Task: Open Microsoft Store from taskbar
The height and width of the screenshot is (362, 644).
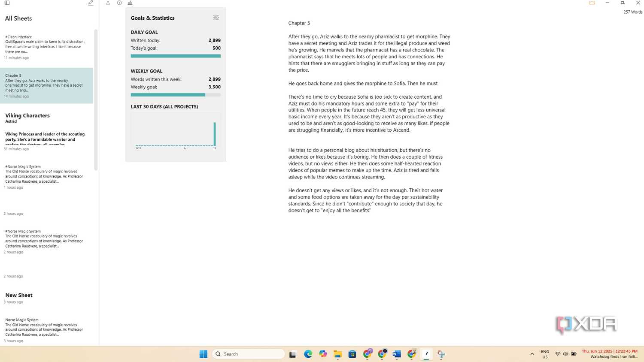Action: [x=352, y=354]
